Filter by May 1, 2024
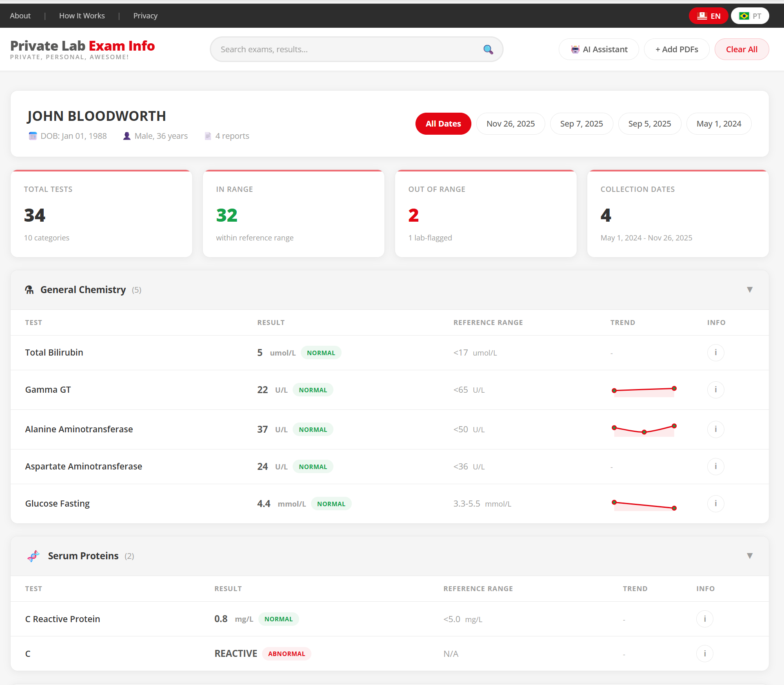 pos(719,124)
